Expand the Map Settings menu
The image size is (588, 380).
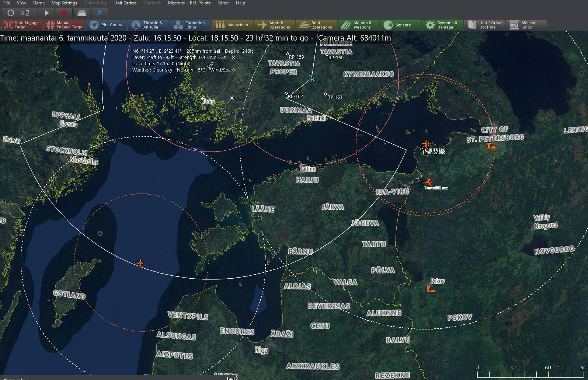point(64,3)
